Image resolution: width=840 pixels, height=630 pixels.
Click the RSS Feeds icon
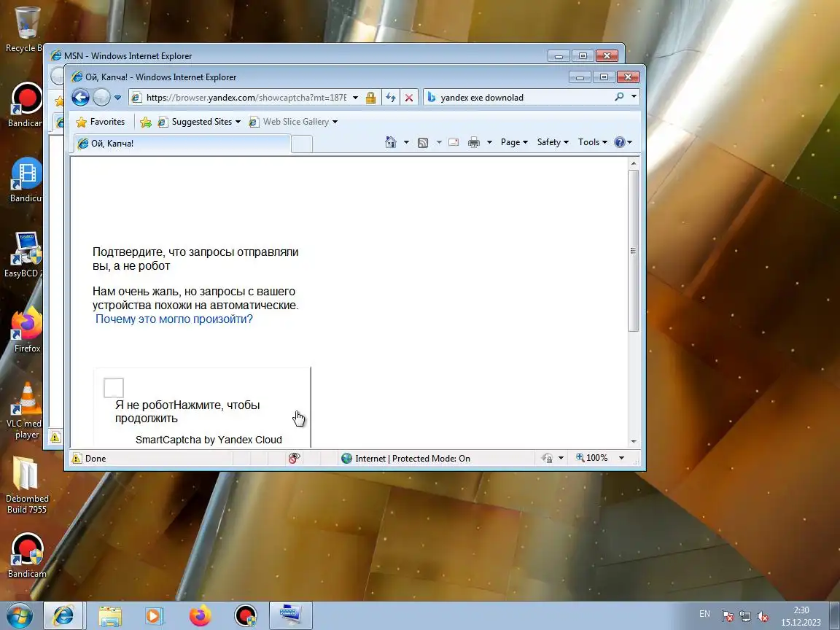click(423, 142)
